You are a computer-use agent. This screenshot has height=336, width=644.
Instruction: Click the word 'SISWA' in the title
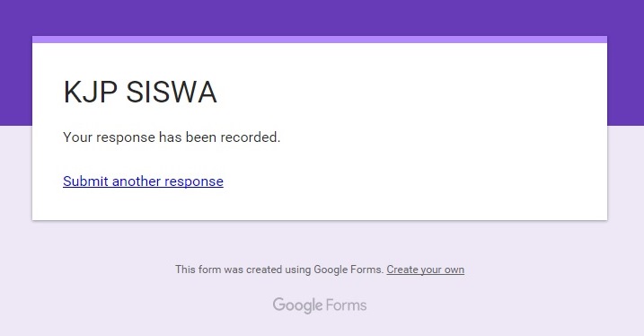(x=172, y=92)
